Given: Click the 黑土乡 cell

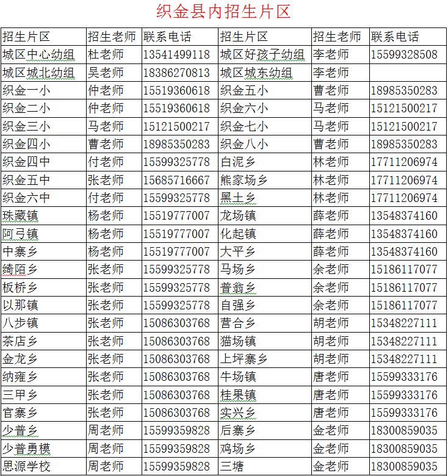Looking at the screenshot, I should [265, 198].
